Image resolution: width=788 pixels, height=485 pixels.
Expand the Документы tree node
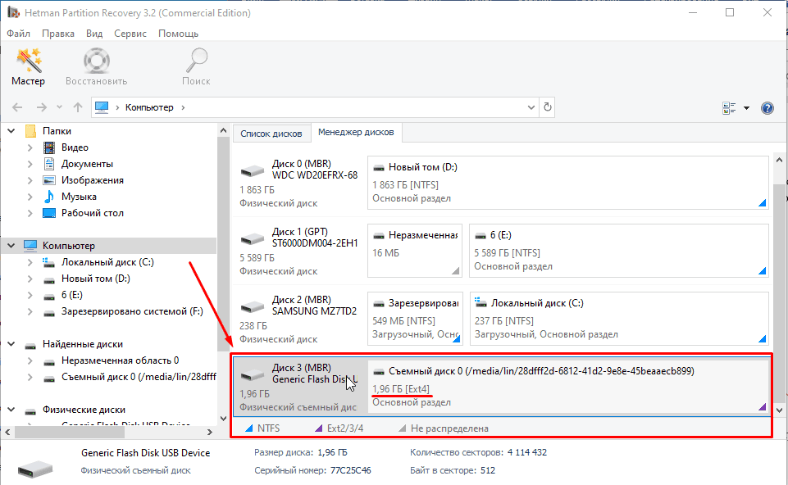coord(30,164)
